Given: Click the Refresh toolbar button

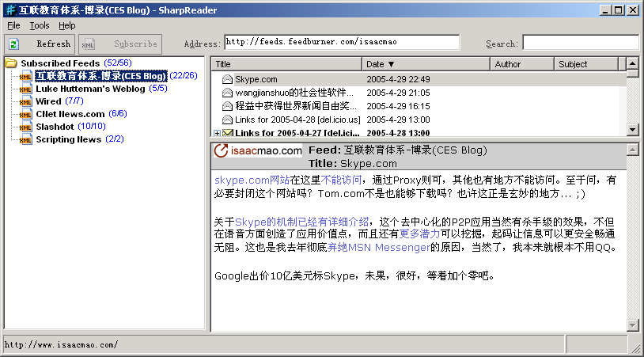Looking at the screenshot, I should click(x=40, y=44).
